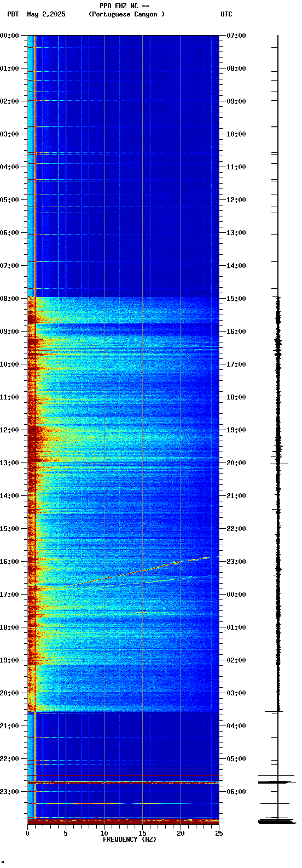Click the 00:00 PDT time label

coord(9,36)
